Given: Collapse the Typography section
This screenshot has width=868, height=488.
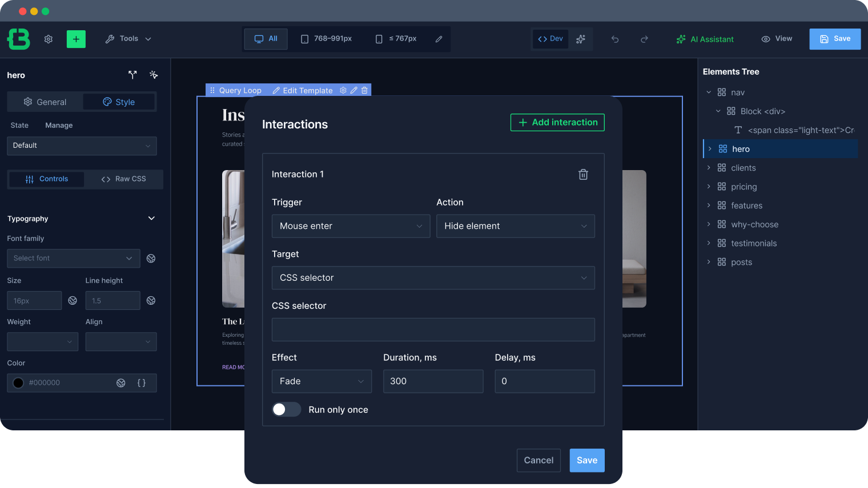Looking at the screenshot, I should [x=151, y=218].
